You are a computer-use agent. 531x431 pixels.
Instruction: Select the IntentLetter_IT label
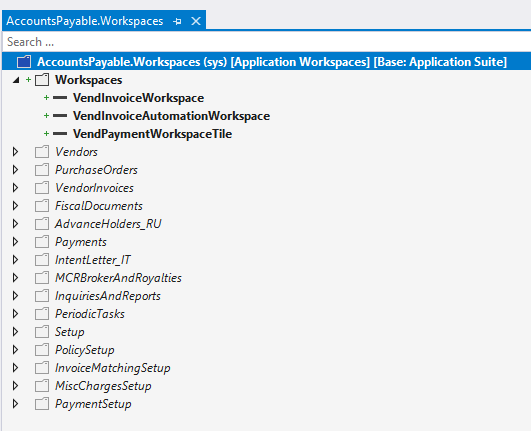point(93,260)
